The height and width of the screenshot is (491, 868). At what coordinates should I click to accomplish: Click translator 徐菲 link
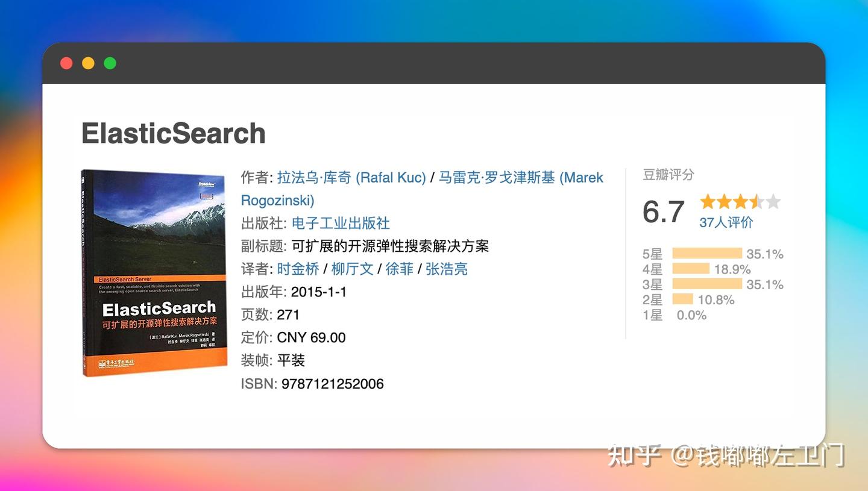coord(400,269)
